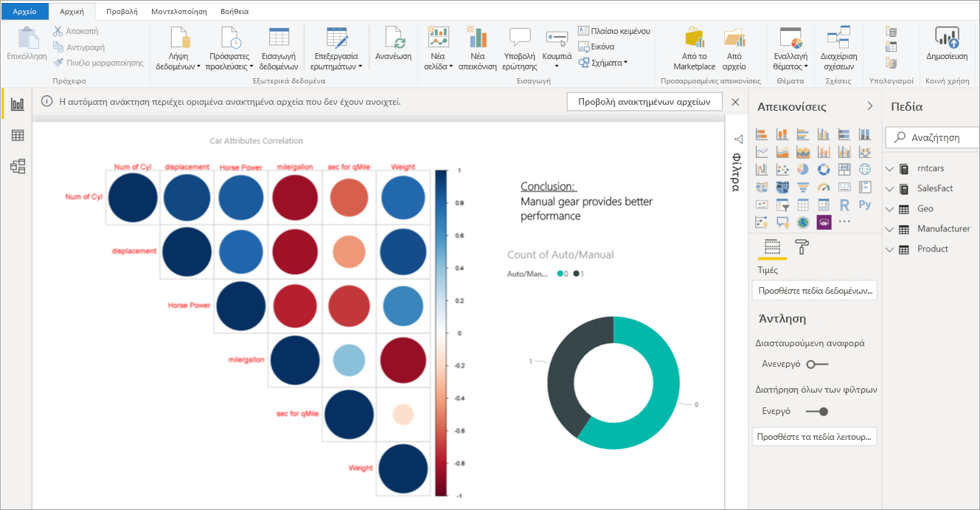Pick the scatter chart visualization icon
Image resolution: width=980 pixels, height=510 pixels.
tap(783, 169)
